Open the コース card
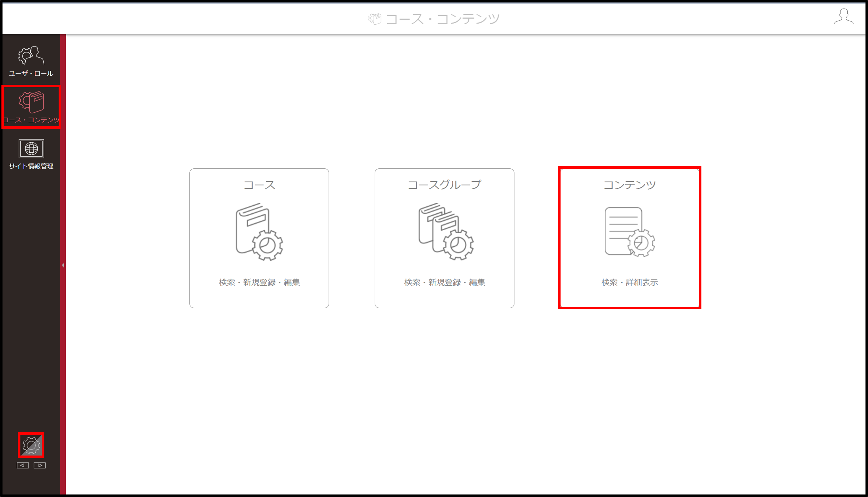 click(259, 238)
